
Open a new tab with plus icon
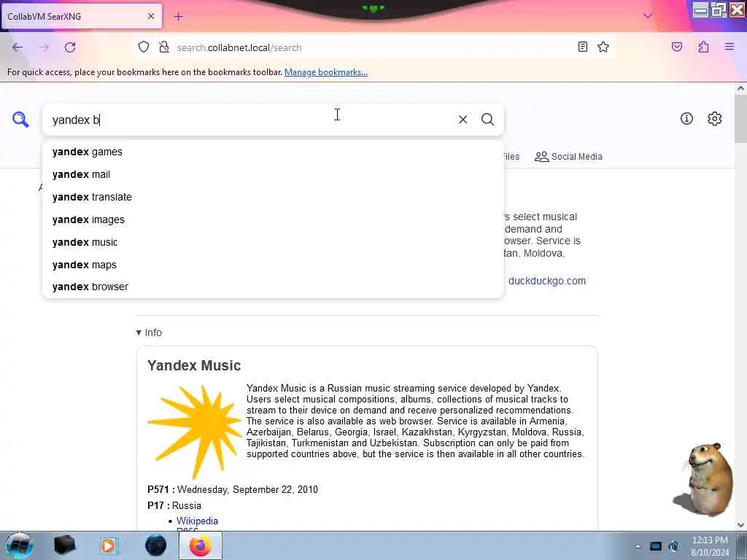click(178, 17)
